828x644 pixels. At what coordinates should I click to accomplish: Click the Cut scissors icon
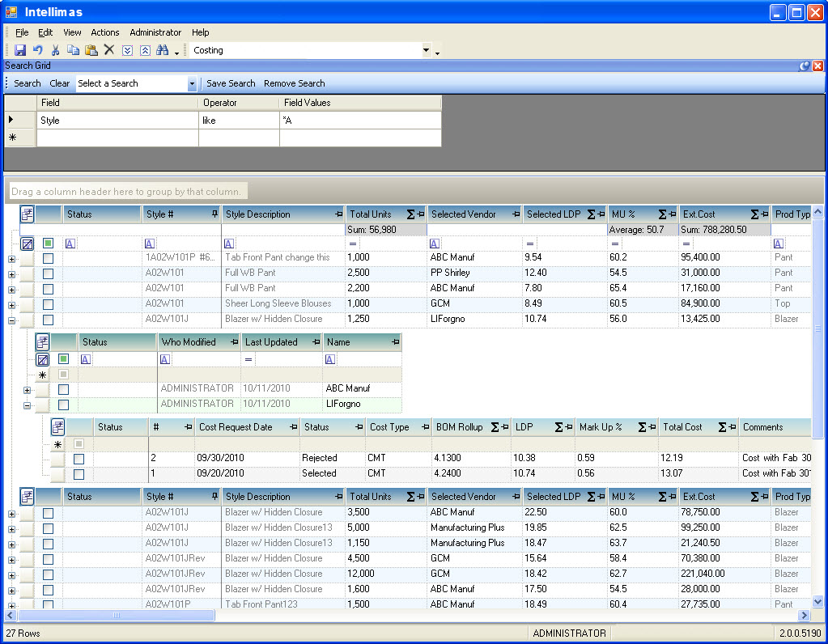[x=56, y=50]
